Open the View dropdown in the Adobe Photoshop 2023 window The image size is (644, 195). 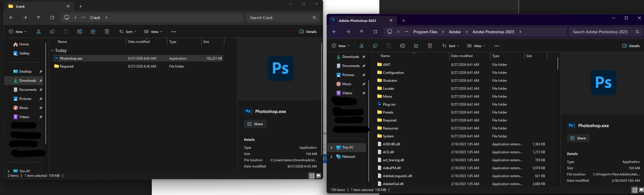tap(476, 46)
